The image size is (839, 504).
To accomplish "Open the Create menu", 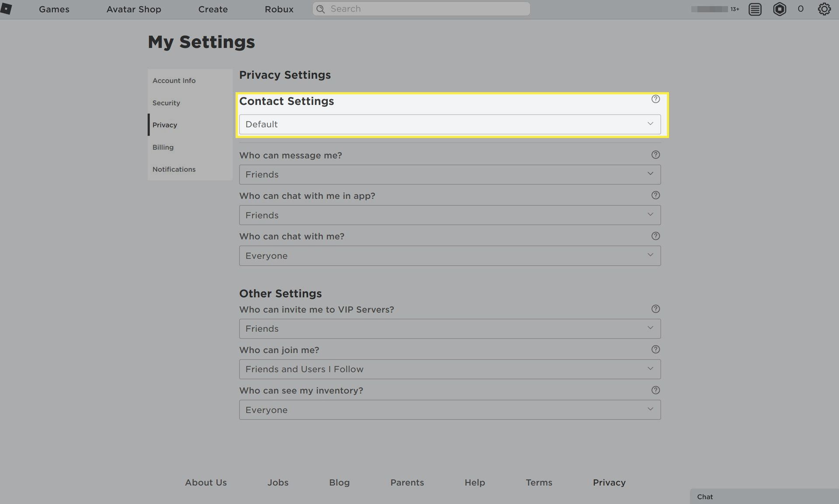I will (213, 9).
